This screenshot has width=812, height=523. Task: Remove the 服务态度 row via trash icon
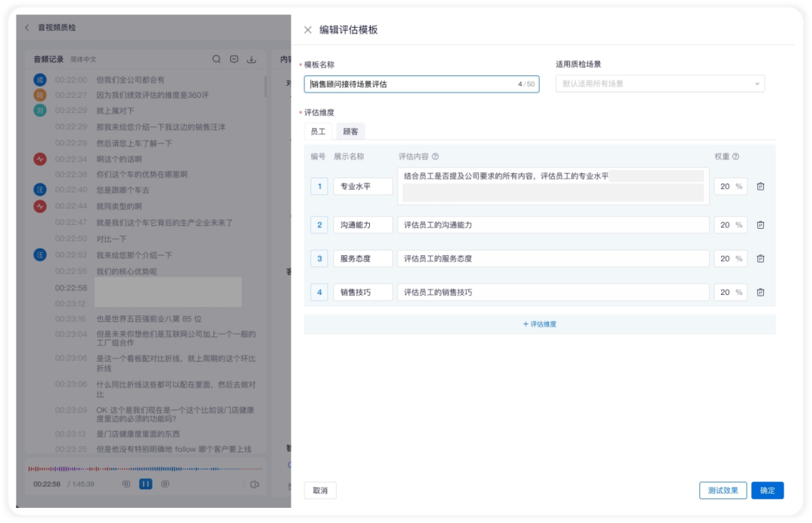click(x=760, y=259)
